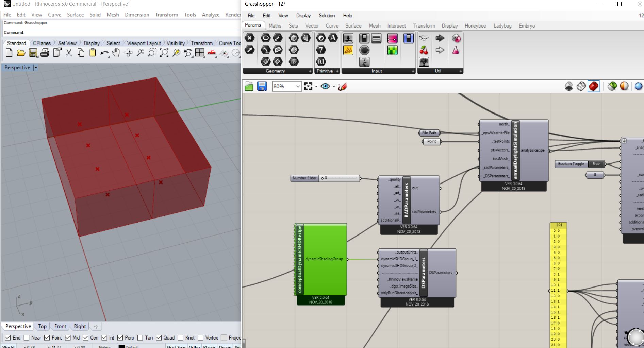
Task: Select the String parameter icon with letter A
Action: pyautogui.click(x=333, y=38)
